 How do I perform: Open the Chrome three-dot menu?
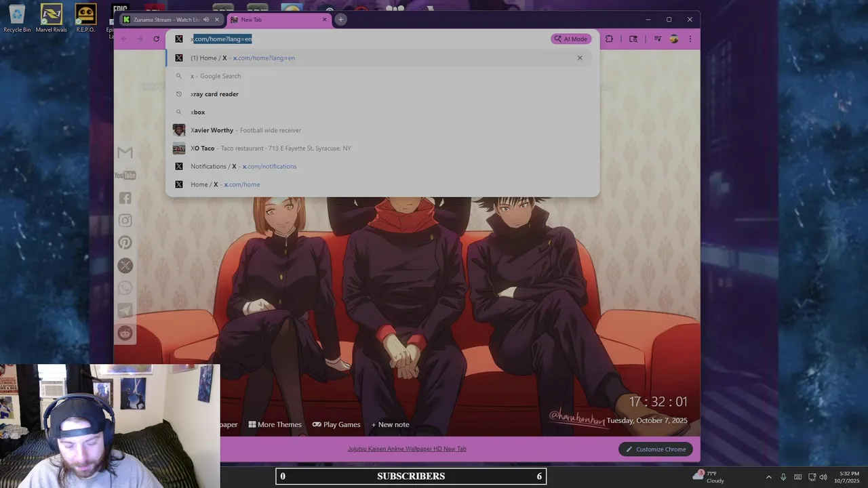(x=690, y=39)
